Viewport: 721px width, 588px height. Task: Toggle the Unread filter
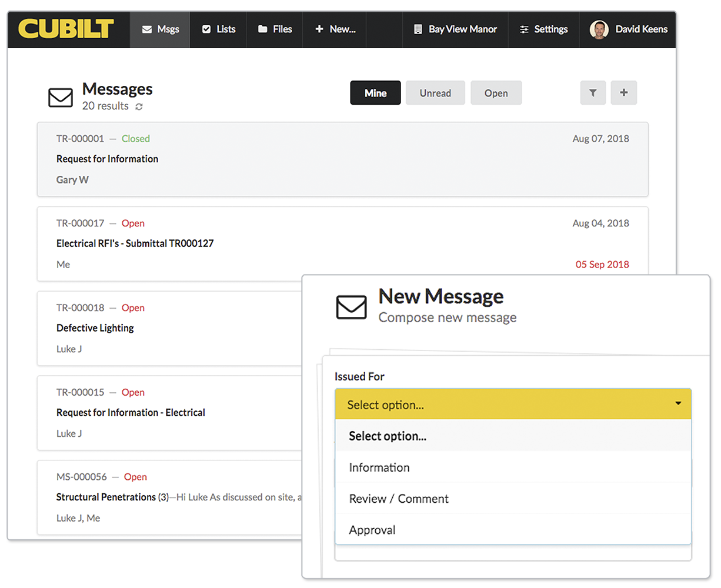435,92
